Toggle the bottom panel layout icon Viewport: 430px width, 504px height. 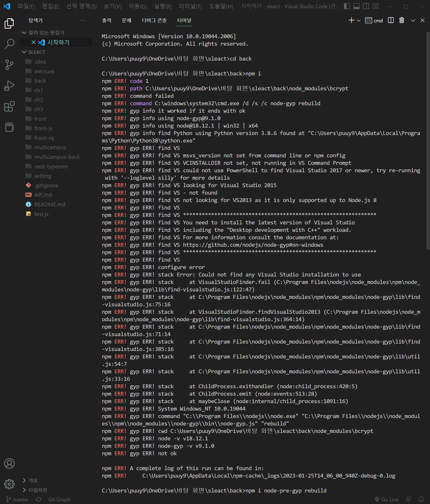coord(356,6)
